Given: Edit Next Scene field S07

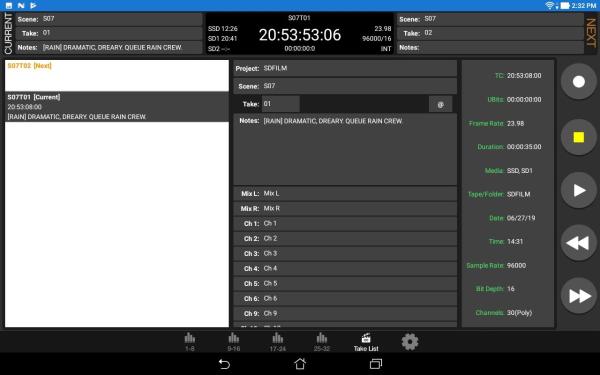Looking at the screenshot, I should click(491, 19).
